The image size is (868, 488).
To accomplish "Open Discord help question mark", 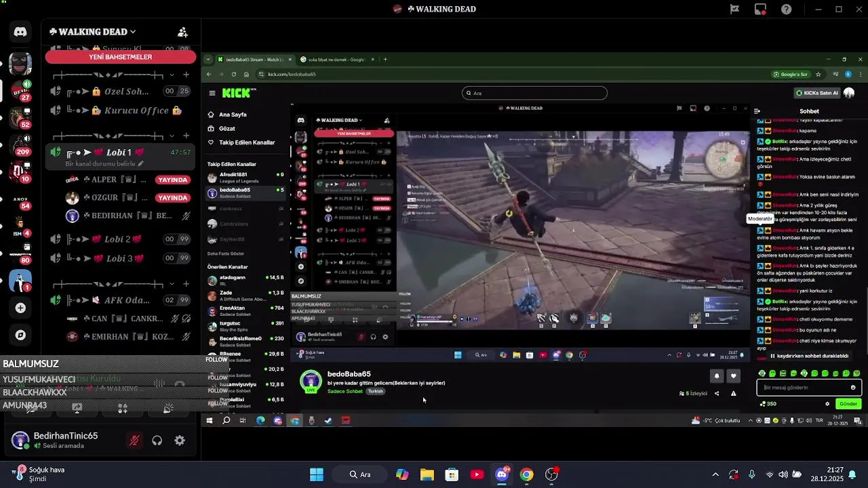I will click(787, 9).
